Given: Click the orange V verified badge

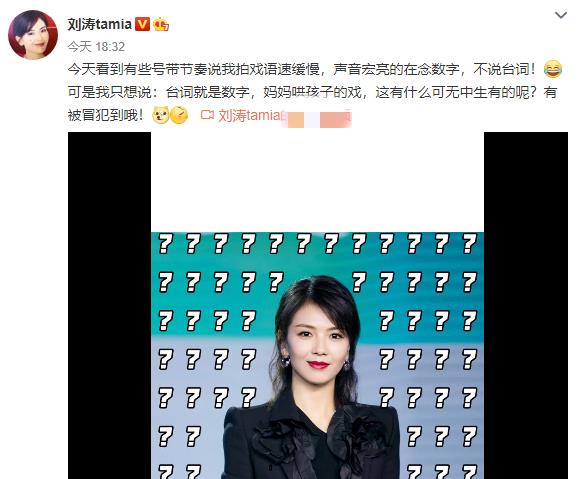Looking at the screenshot, I should [x=142, y=24].
